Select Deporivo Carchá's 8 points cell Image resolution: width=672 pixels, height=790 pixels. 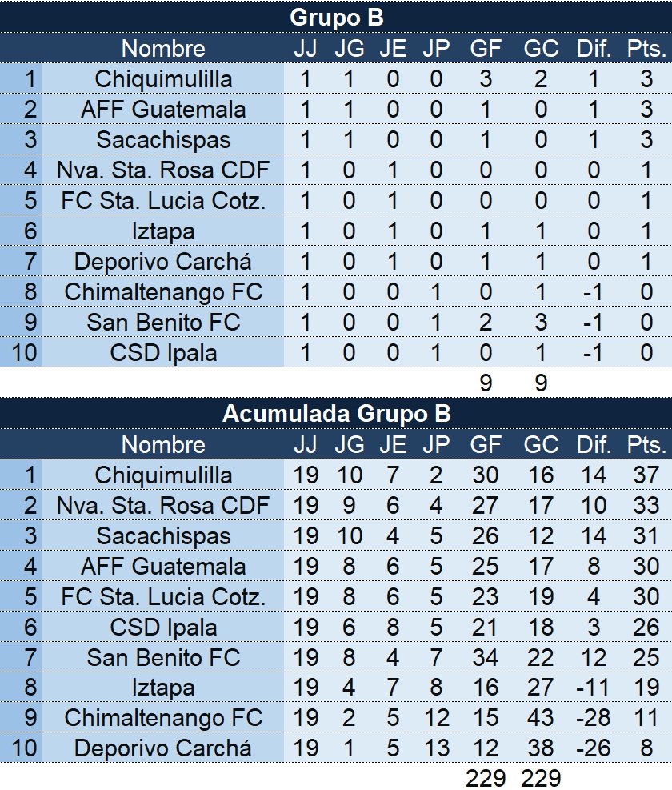646,748
